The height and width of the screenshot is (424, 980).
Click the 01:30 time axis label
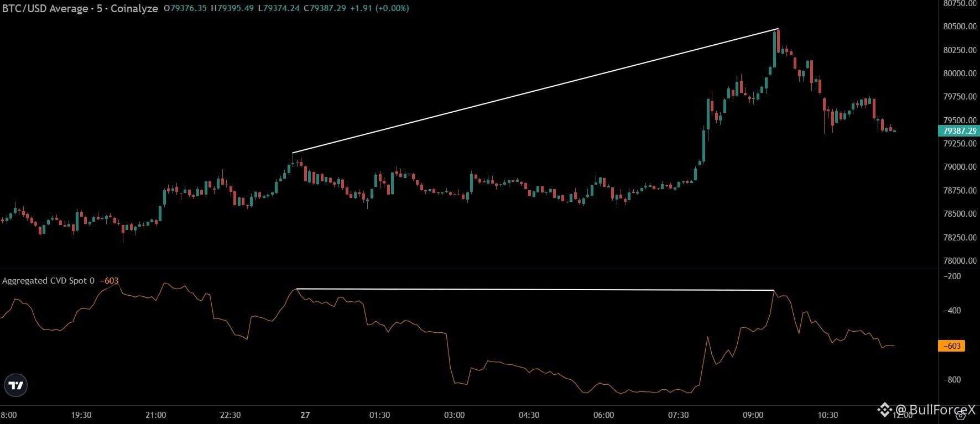point(380,415)
